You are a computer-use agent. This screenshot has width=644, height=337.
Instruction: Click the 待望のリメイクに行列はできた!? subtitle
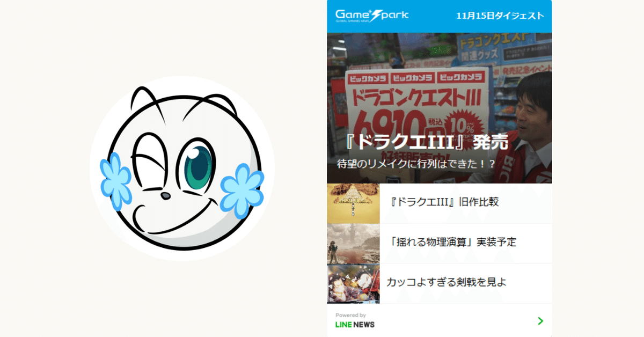(416, 163)
